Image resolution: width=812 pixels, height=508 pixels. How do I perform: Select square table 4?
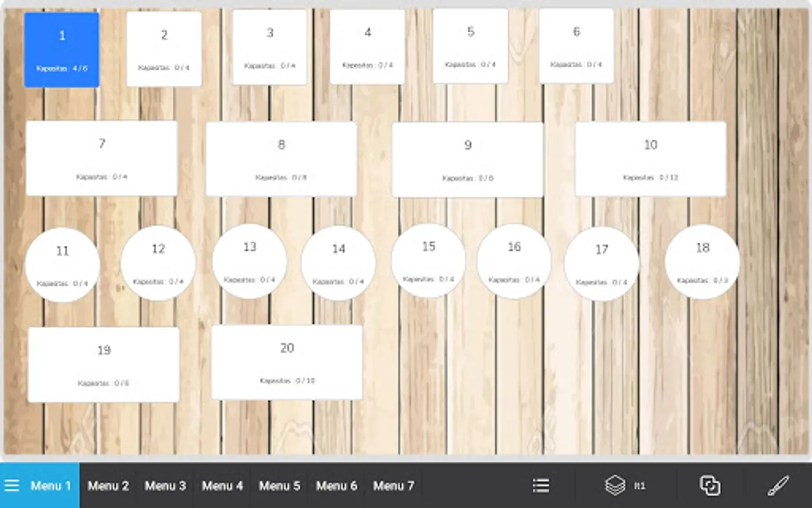[368, 47]
